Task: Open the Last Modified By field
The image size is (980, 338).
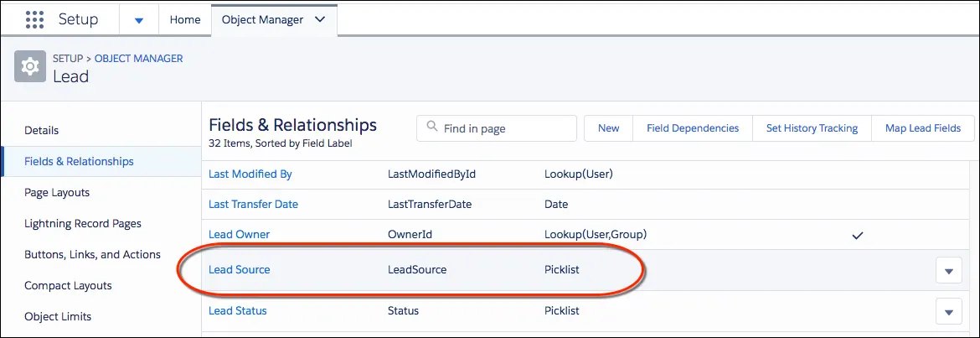Action: click(x=250, y=174)
